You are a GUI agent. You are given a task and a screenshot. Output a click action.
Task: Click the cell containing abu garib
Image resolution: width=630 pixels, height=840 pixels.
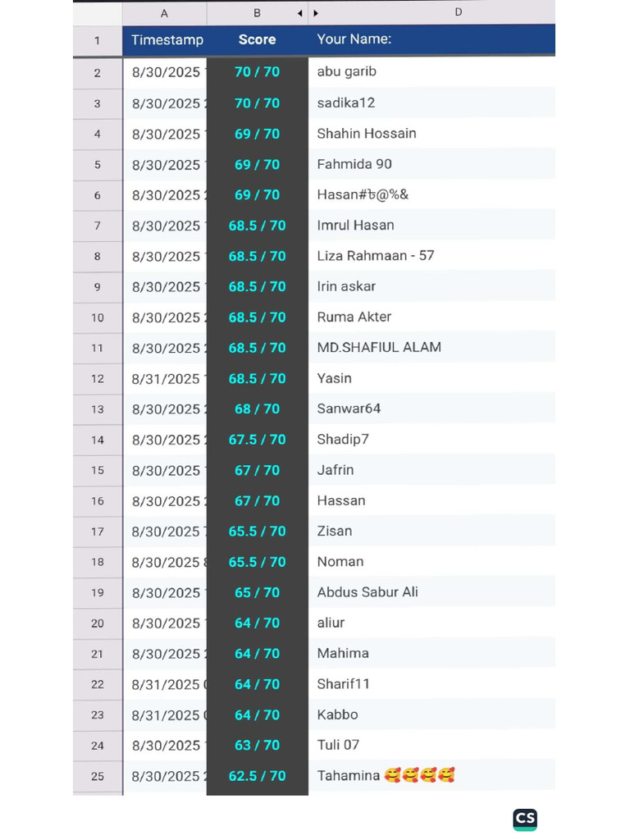[431, 72]
